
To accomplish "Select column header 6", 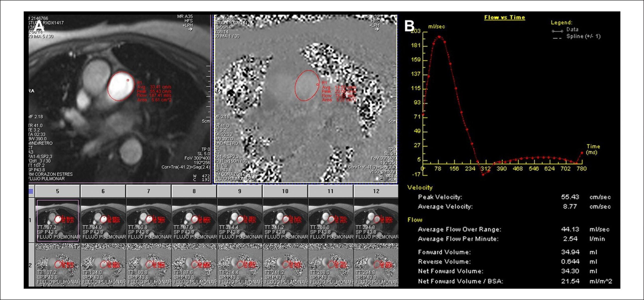I will point(103,191).
